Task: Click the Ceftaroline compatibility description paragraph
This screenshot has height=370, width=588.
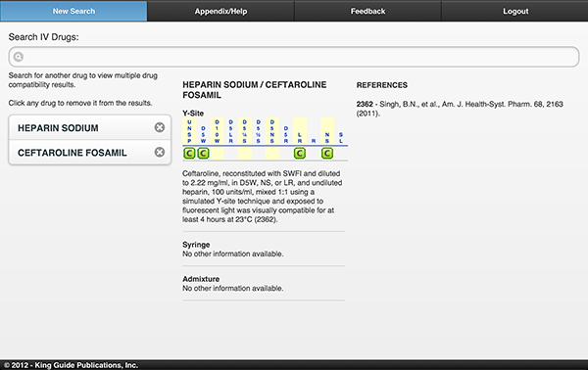Action: [x=263, y=197]
